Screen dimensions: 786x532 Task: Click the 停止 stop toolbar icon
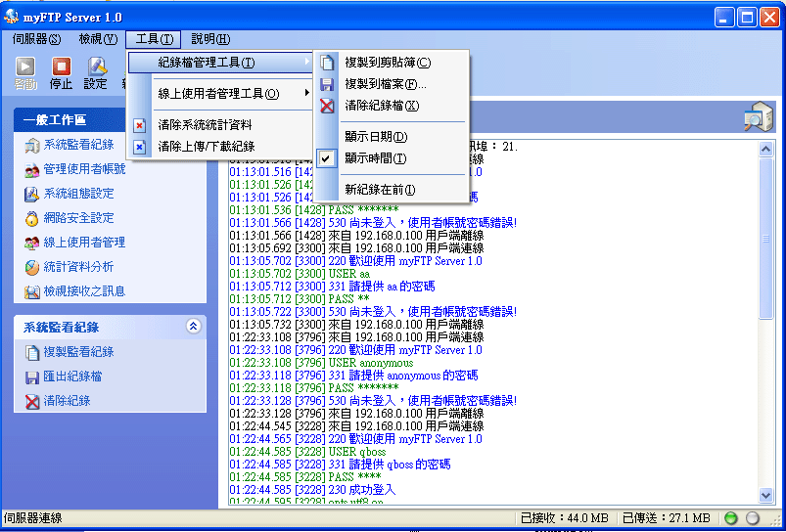point(61,66)
